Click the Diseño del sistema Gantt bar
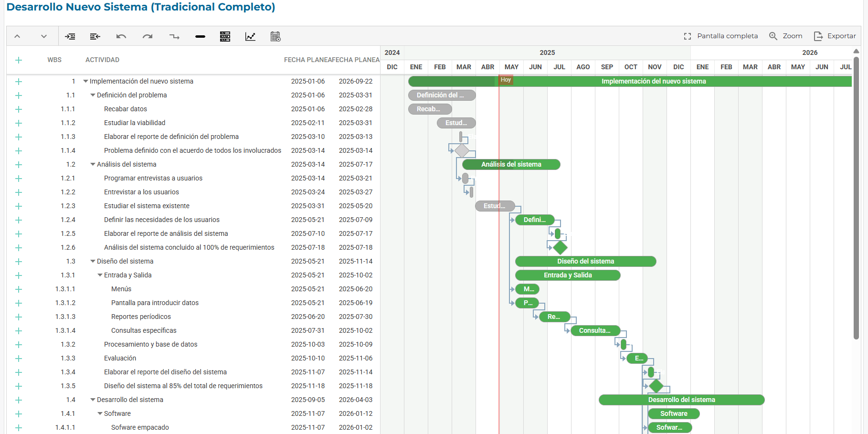868x434 pixels. [585, 261]
